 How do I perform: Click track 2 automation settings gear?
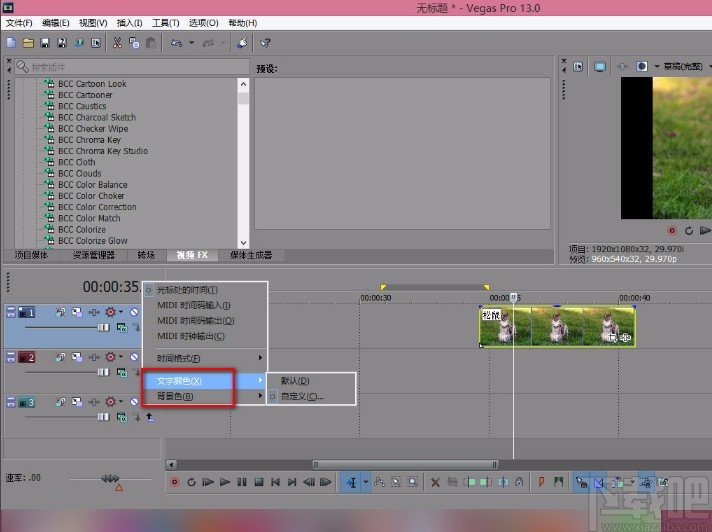coord(110,357)
